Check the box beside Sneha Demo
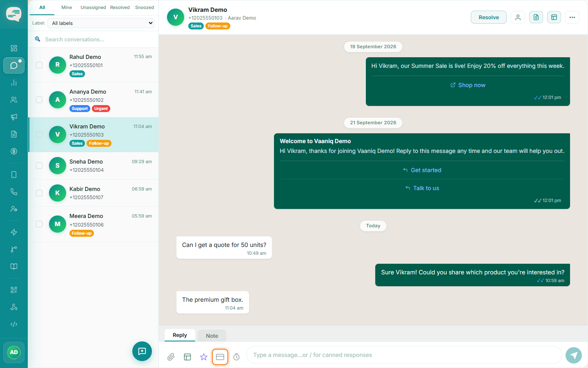 [x=39, y=166]
